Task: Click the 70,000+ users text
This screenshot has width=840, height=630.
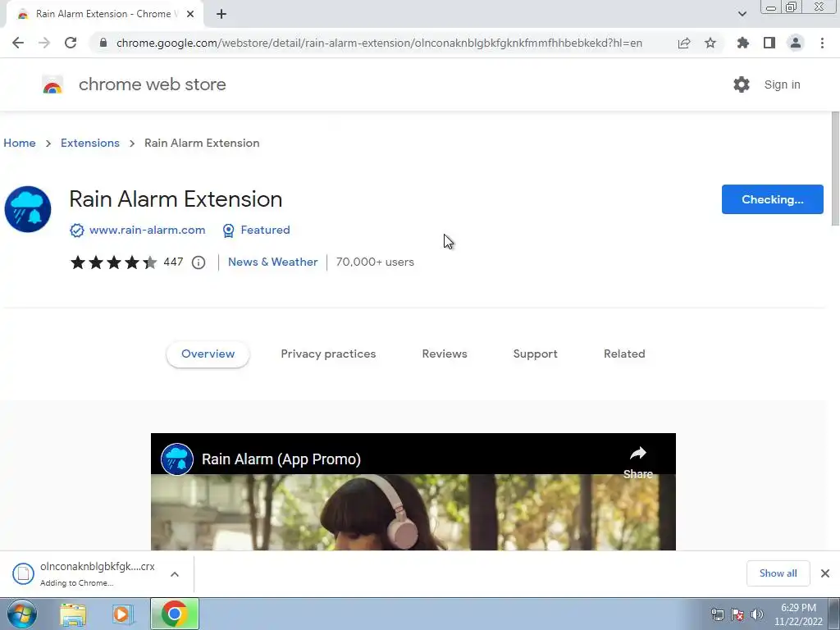Action: pyautogui.click(x=375, y=262)
